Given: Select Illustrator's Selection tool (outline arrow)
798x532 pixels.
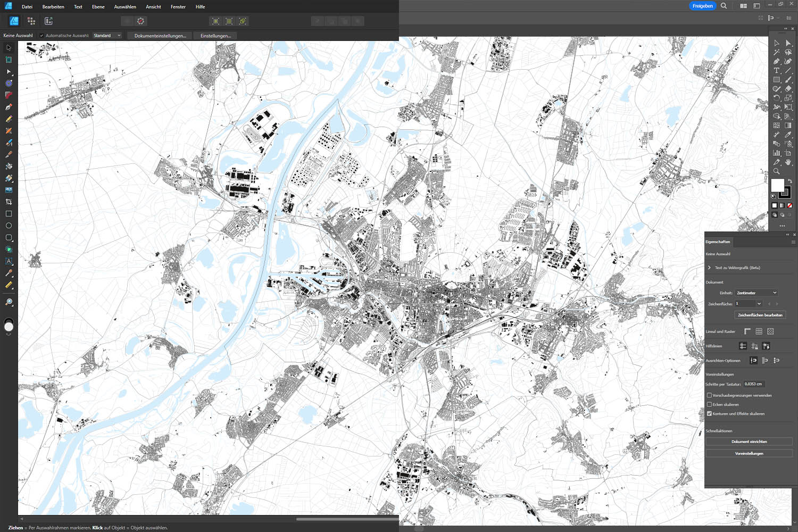Looking at the screenshot, I should click(777, 43).
